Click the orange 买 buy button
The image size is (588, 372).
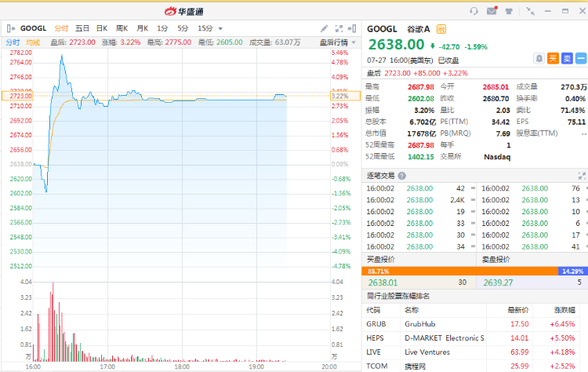point(553,59)
